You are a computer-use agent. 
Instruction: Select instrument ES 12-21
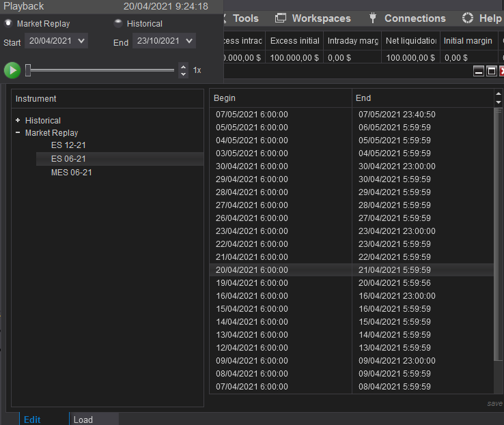[68, 145]
